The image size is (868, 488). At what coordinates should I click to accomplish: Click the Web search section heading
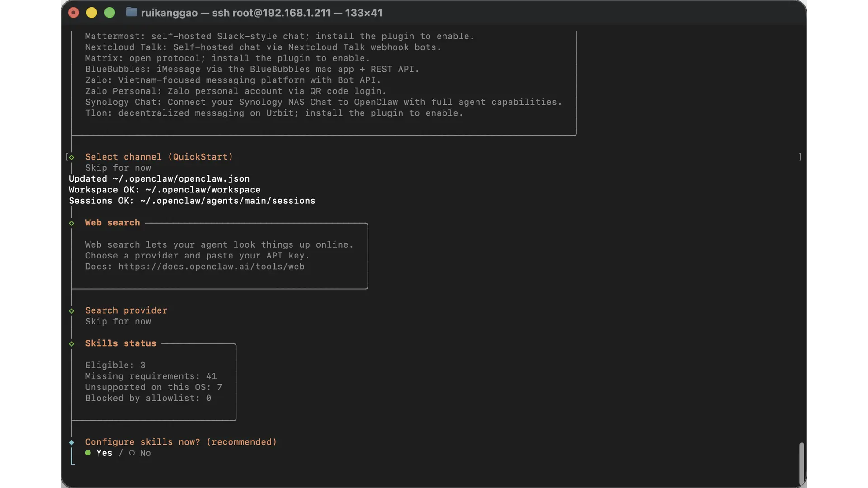click(113, 223)
